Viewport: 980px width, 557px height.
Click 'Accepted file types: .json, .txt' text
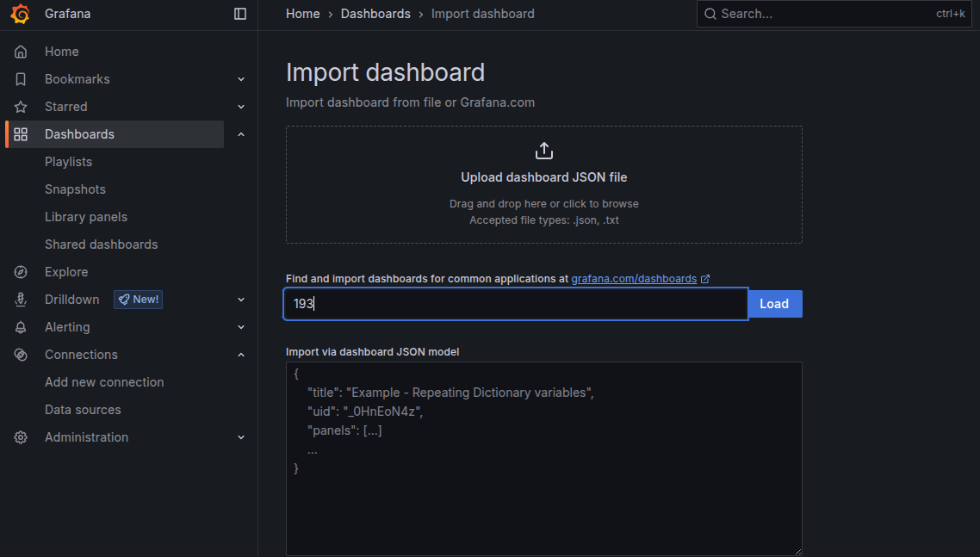coord(544,220)
